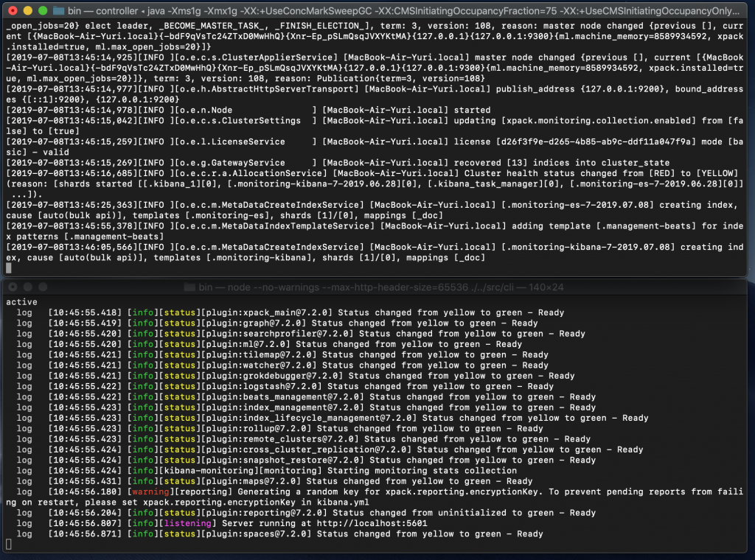Click timestamp [10:45:56.180] in node terminal
This screenshot has height=560, width=755.
[86, 491]
